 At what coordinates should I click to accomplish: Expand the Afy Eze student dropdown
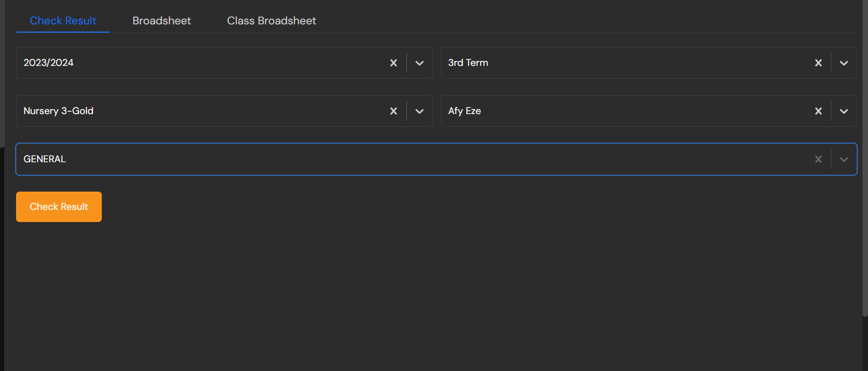[x=844, y=111]
